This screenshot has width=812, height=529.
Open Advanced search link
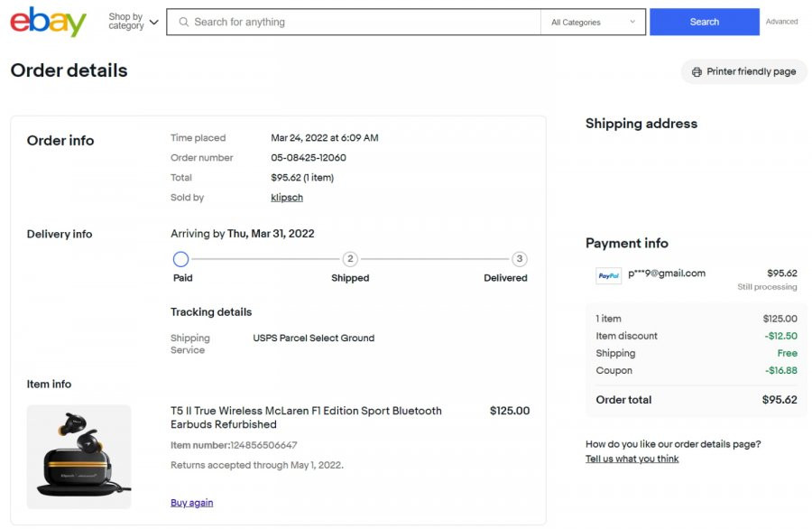pyautogui.click(x=781, y=22)
